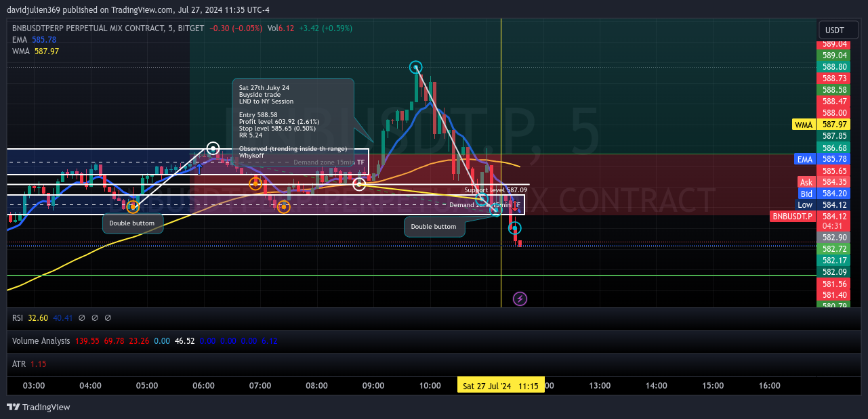This screenshot has height=419, width=868.
Task: Click the -0.30 (-0.05%) change value
Action: point(236,28)
